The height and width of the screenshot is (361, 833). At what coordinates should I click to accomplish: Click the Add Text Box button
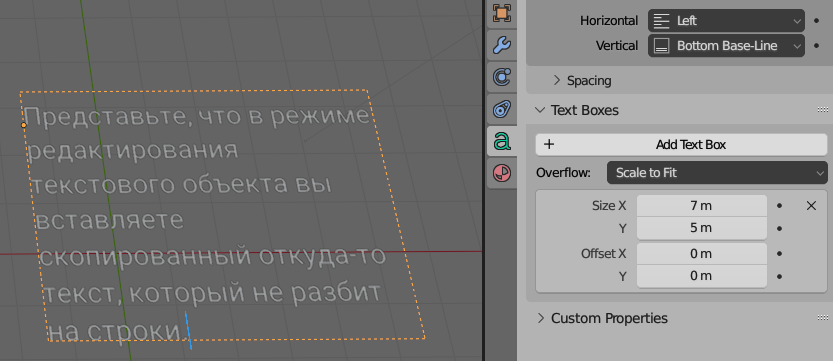[681, 144]
